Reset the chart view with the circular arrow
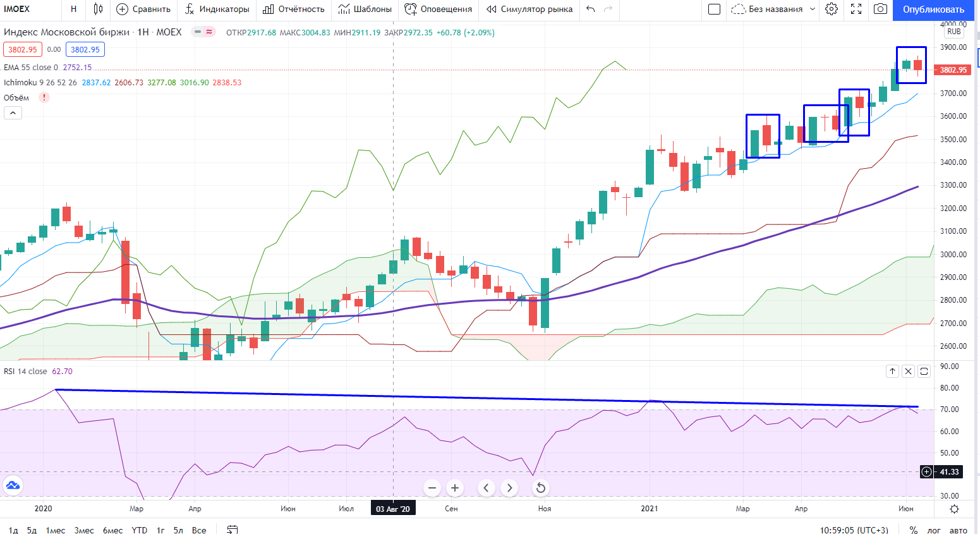Viewport: 980px width, 534px height. coord(540,488)
